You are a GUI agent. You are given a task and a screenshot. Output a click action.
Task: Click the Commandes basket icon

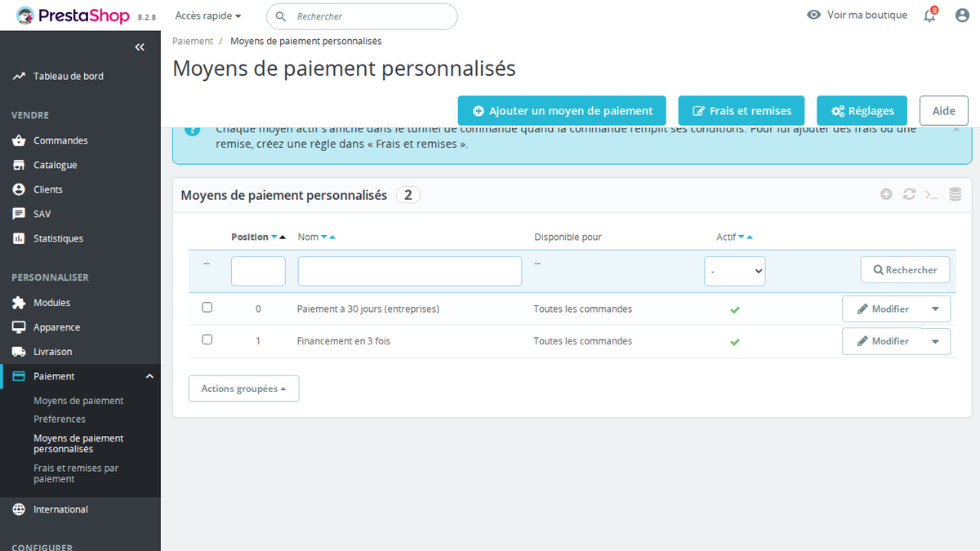(x=19, y=140)
